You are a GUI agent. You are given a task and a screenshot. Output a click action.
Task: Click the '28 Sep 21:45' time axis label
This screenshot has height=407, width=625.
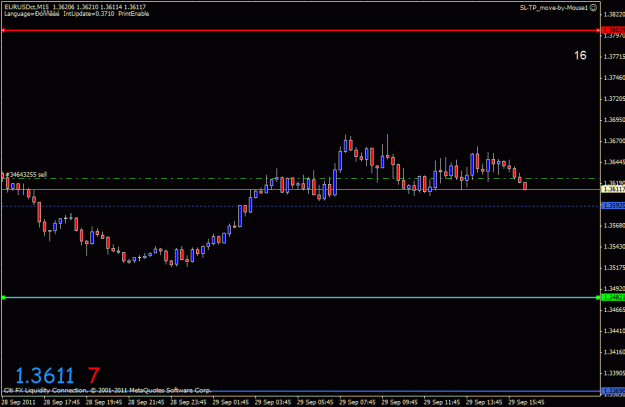tap(146, 402)
